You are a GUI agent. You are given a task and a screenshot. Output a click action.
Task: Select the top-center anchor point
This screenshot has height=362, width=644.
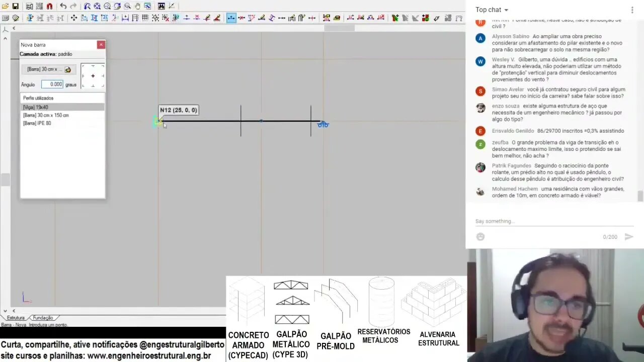93,66
